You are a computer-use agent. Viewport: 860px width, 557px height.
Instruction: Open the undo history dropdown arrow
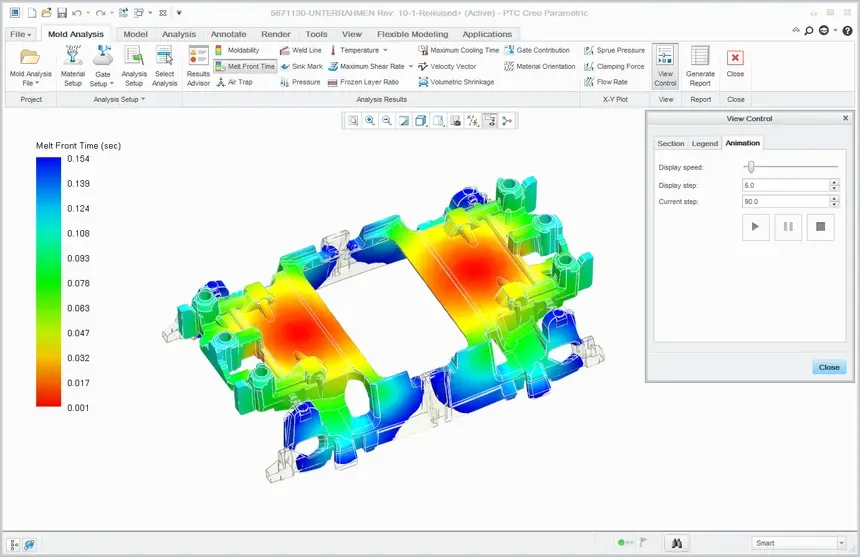click(88, 13)
